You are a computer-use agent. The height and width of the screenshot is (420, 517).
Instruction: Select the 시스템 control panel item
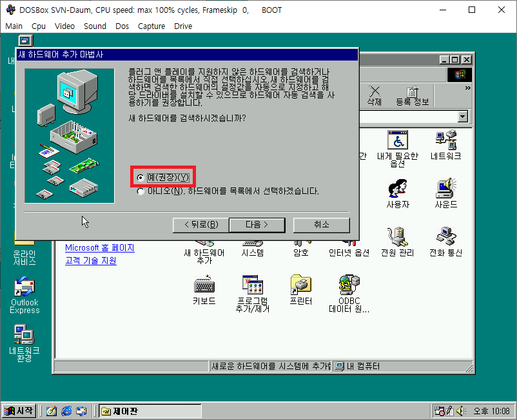(x=253, y=250)
